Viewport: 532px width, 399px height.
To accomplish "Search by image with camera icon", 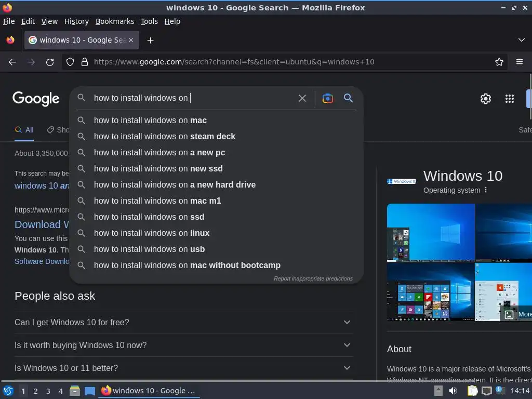I will click(327, 98).
